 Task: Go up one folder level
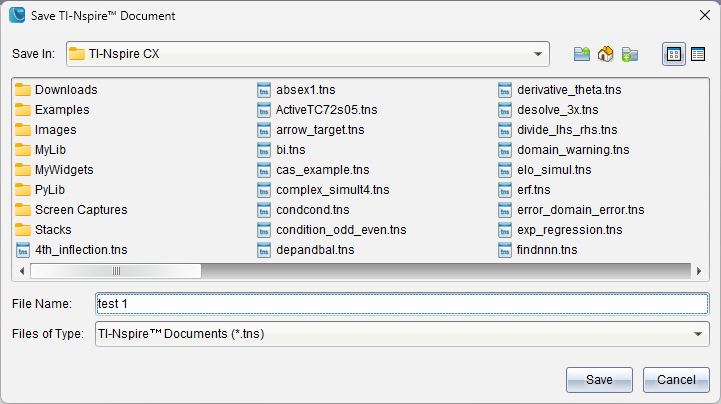(x=582, y=54)
